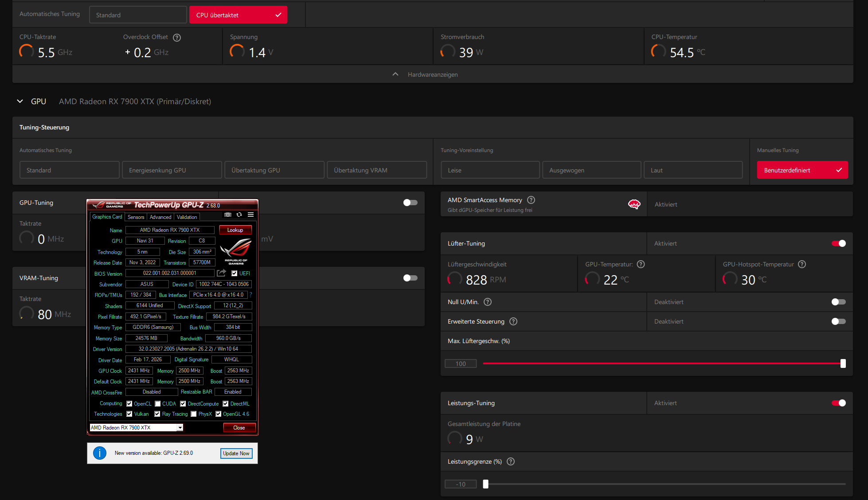868x500 pixels.
Task: Open the Advanced tab in GPU-Z
Action: (160, 217)
